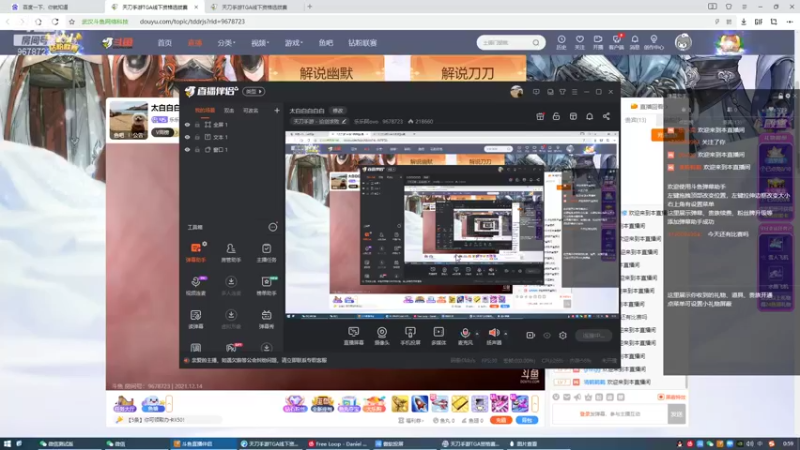Click the toolbox more-options circle icon
The width and height of the screenshot is (800, 450).
coord(273,227)
